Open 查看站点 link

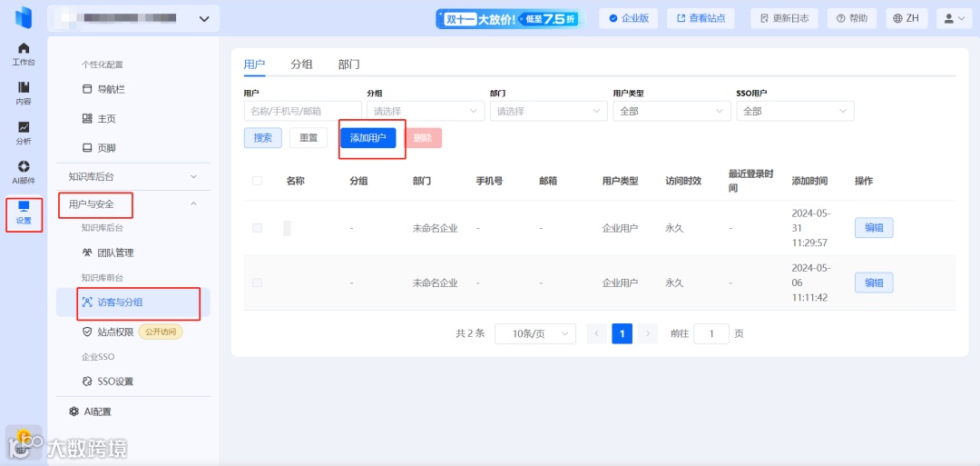701,18
